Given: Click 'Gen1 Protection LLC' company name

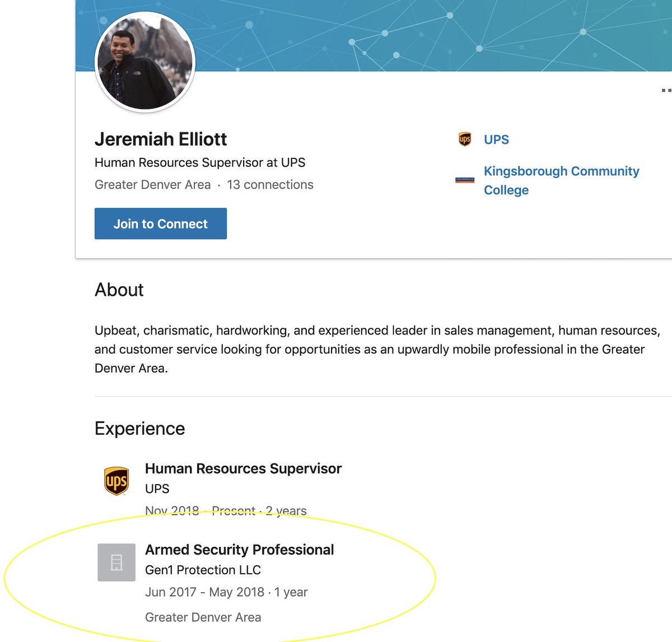Looking at the screenshot, I should pyautogui.click(x=203, y=570).
